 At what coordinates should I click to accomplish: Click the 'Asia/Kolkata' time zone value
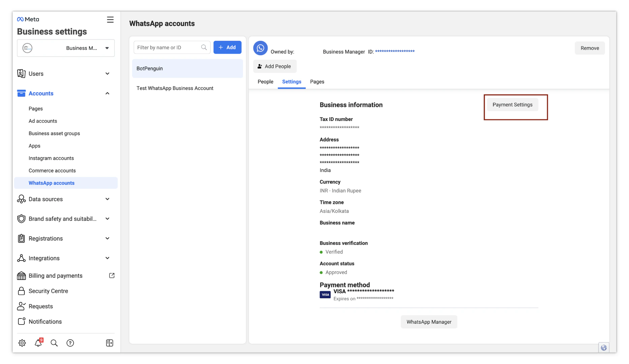point(334,211)
